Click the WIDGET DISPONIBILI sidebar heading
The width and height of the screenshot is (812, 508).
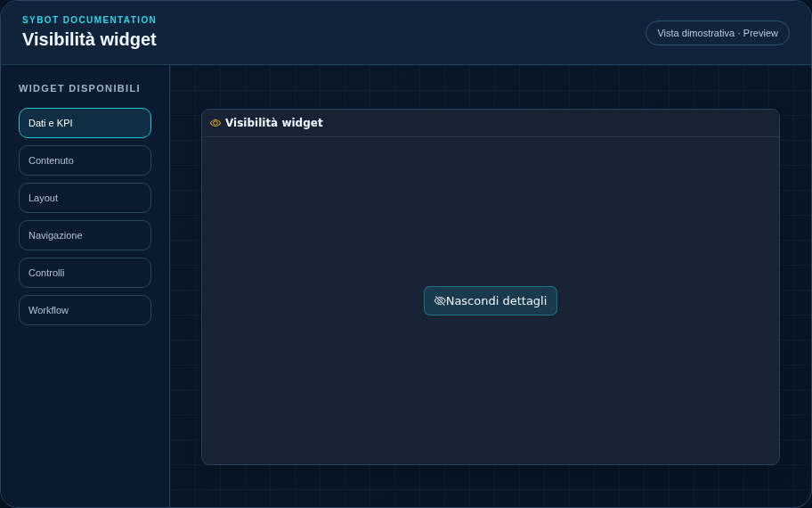79,88
